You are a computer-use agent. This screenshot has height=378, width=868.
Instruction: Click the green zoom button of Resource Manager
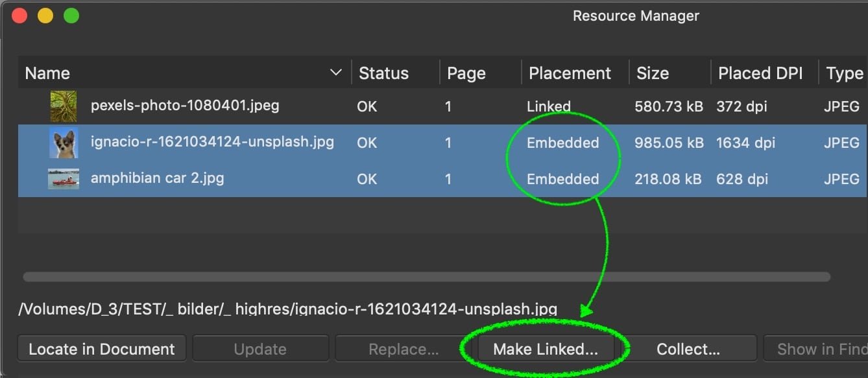pos(71,14)
